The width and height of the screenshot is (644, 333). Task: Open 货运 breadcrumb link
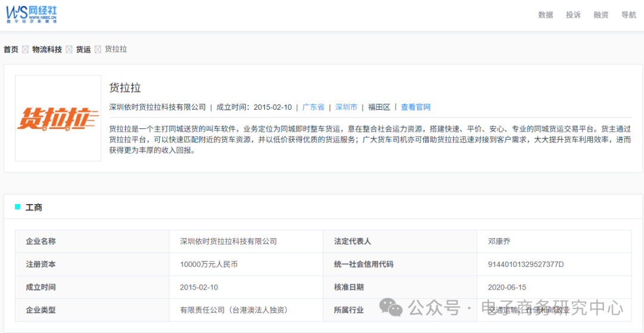tap(83, 50)
